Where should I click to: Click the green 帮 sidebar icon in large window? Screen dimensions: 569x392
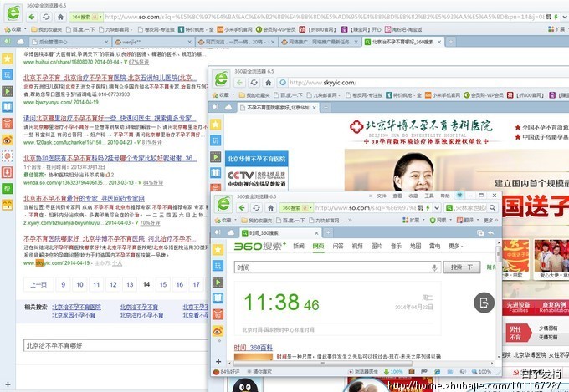(8, 189)
